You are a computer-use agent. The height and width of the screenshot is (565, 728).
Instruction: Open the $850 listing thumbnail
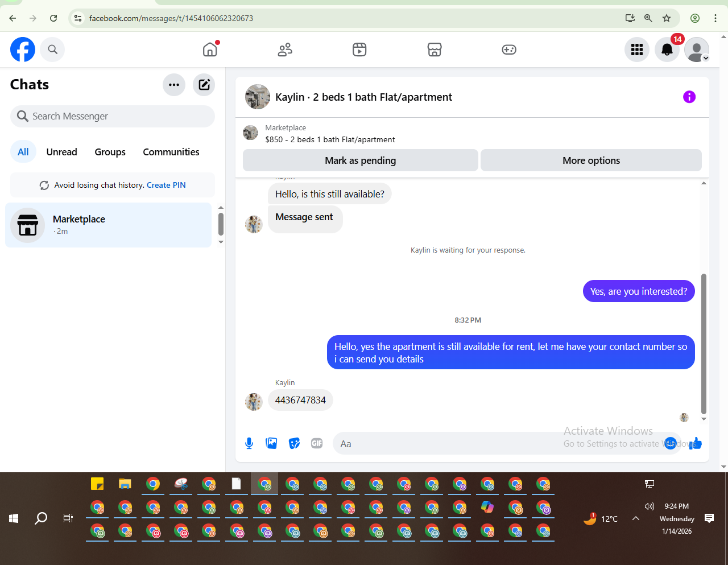(250, 133)
